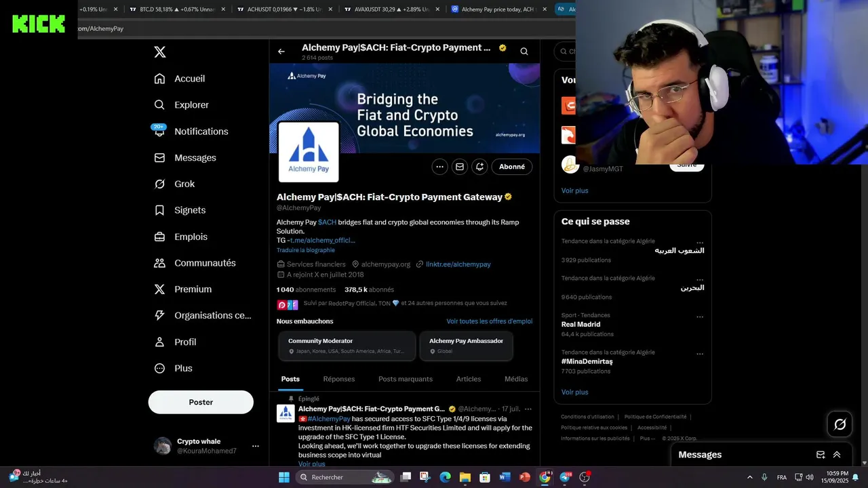
Task: Open Communautés in the sidebar
Action: (195, 263)
